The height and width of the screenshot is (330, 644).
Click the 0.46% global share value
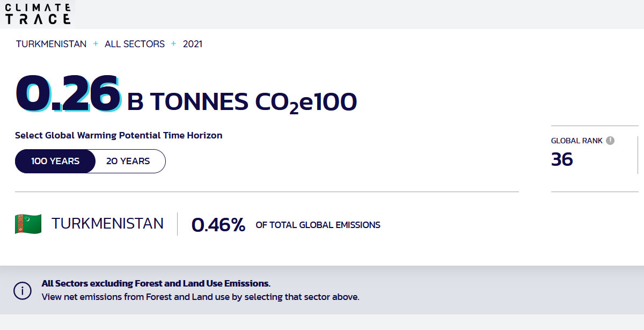pyautogui.click(x=218, y=225)
